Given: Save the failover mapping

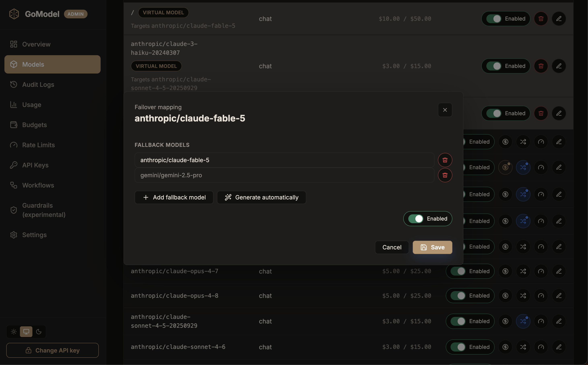Looking at the screenshot, I should click(432, 247).
